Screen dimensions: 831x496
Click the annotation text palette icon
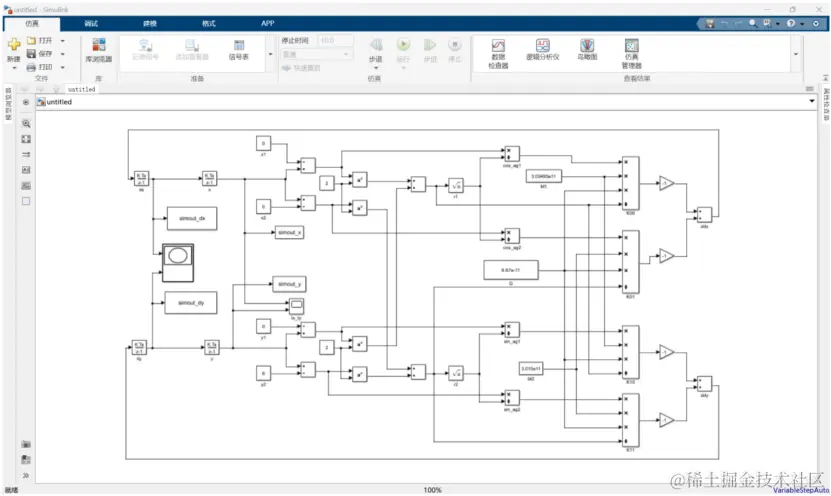click(26, 170)
